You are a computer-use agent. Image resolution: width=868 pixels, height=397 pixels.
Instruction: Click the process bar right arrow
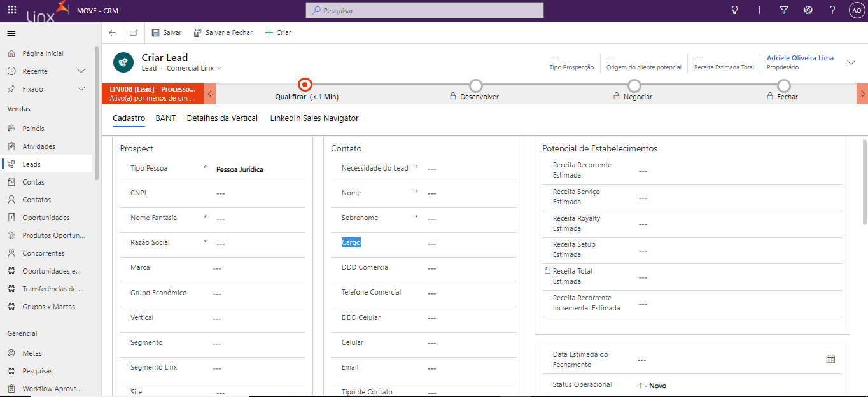click(x=862, y=94)
